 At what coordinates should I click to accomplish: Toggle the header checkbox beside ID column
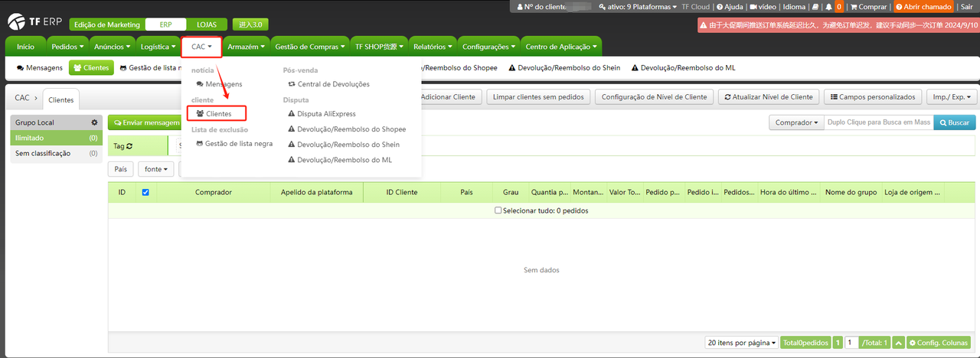pos(145,193)
